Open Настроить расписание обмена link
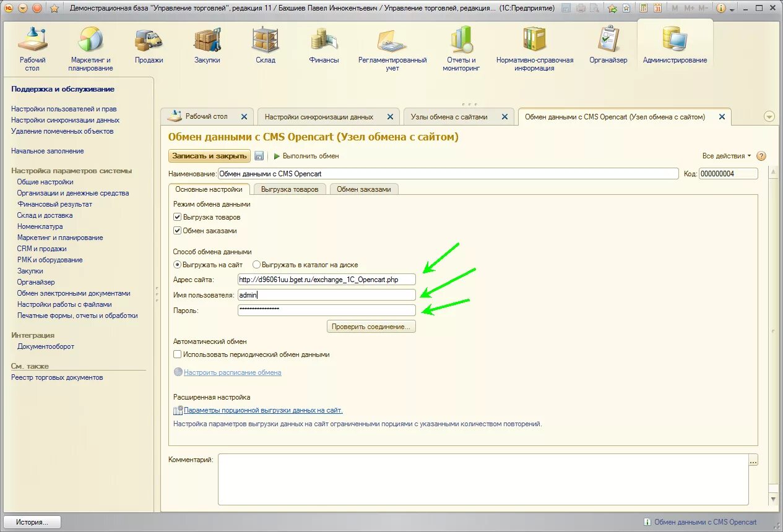This screenshot has width=783, height=532. (232, 372)
